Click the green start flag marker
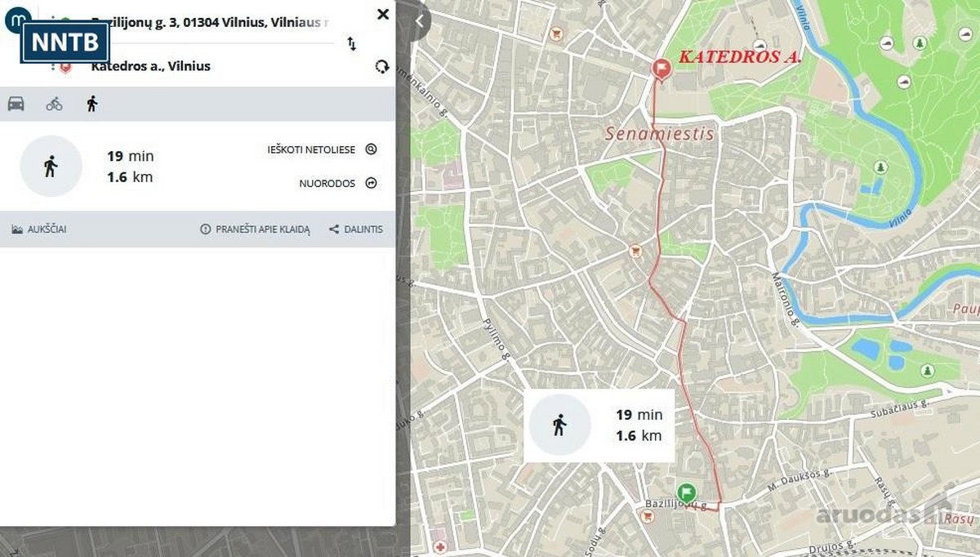This screenshot has height=557, width=980. pos(686,492)
